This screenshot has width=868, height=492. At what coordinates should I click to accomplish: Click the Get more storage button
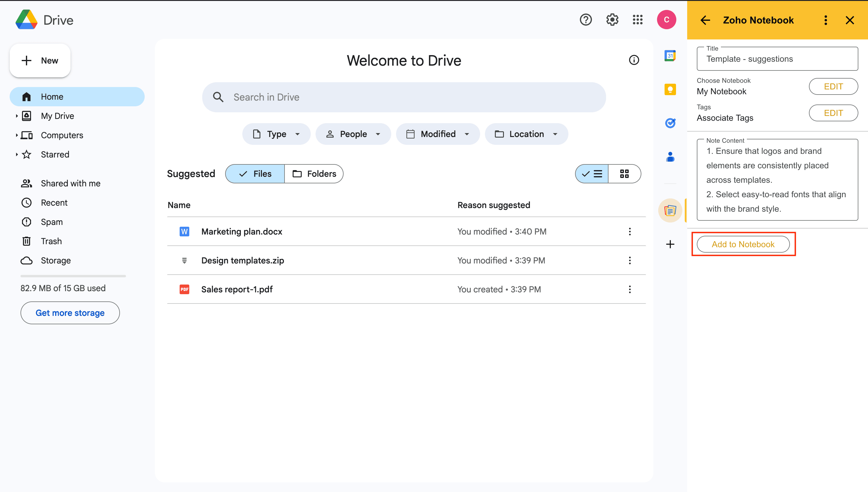point(70,313)
